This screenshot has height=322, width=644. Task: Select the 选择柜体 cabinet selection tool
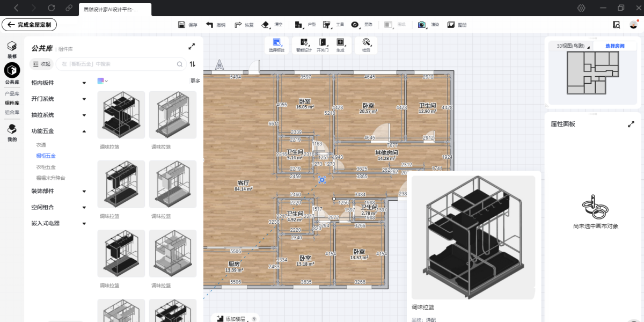pos(276,42)
